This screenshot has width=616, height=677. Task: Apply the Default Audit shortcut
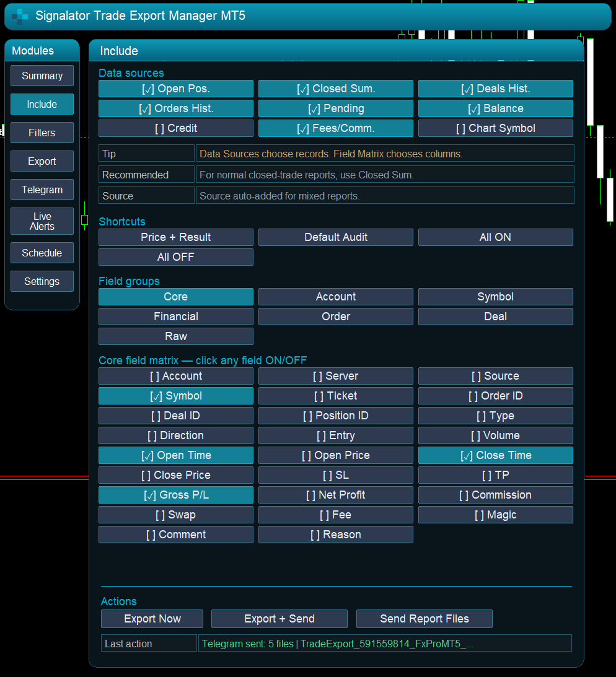336,237
